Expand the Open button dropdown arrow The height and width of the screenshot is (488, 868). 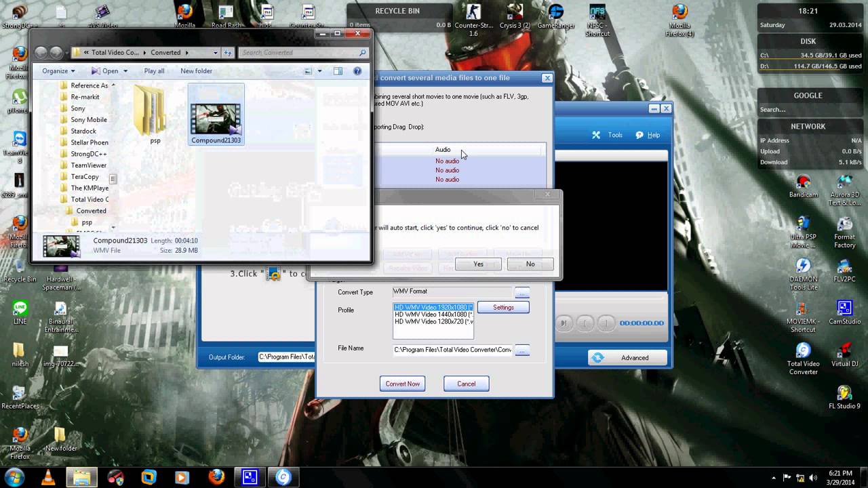point(126,71)
